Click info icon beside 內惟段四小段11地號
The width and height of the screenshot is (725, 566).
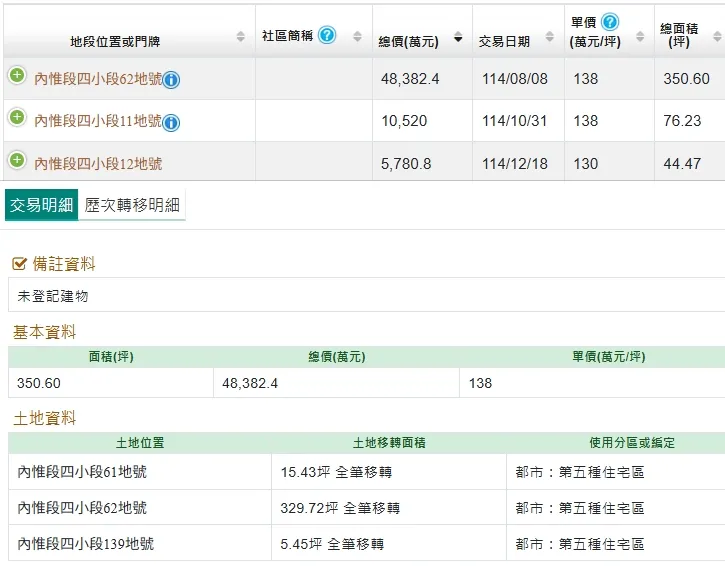[x=171, y=122]
